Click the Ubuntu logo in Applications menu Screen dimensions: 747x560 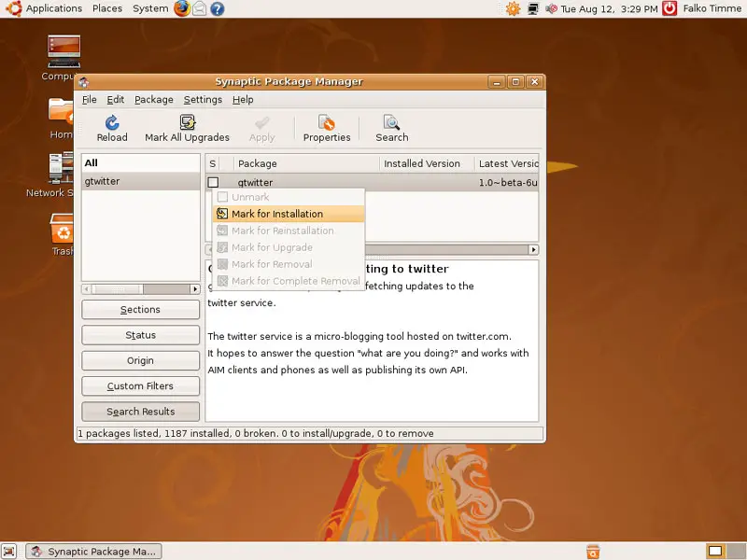pos(13,8)
